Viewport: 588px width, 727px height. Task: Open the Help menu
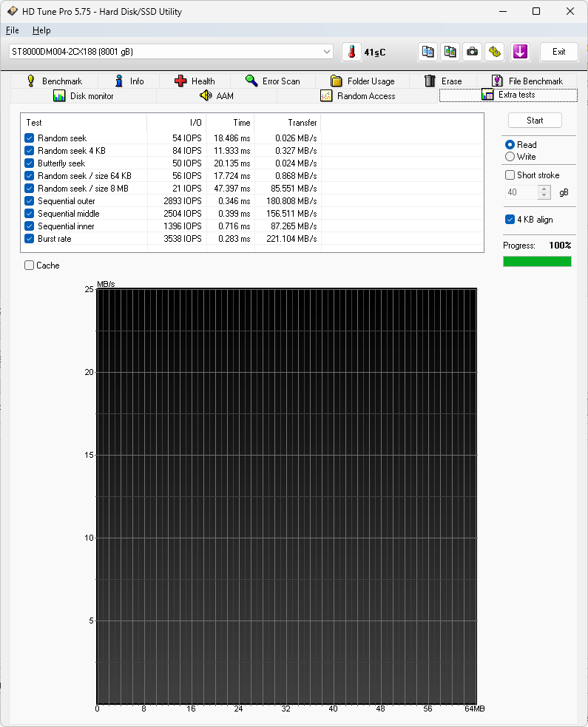[41, 30]
